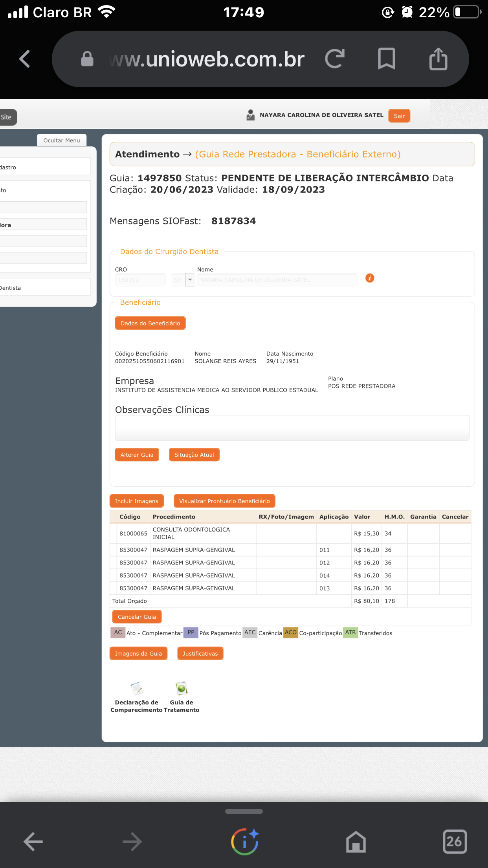
Task: Click the Incluir Imagens button
Action: point(137,501)
